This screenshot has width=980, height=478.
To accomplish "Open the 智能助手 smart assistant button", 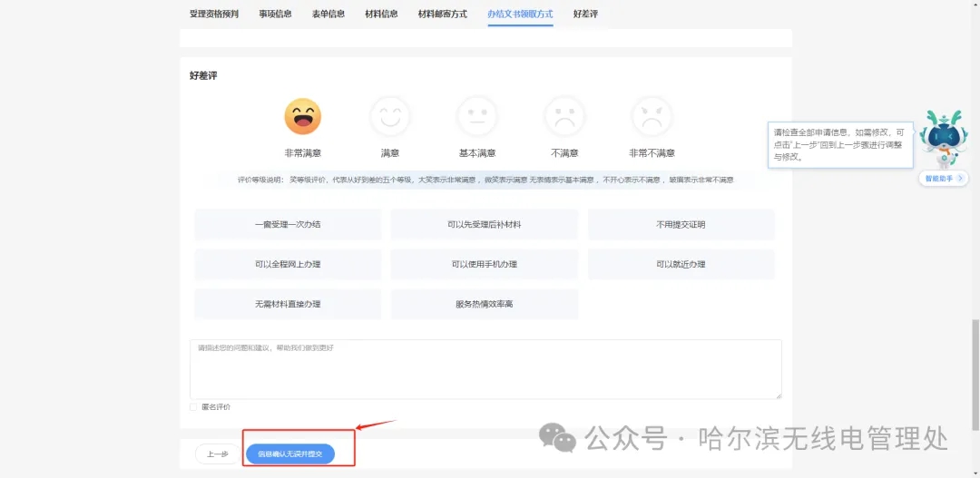I will [x=943, y=179].
